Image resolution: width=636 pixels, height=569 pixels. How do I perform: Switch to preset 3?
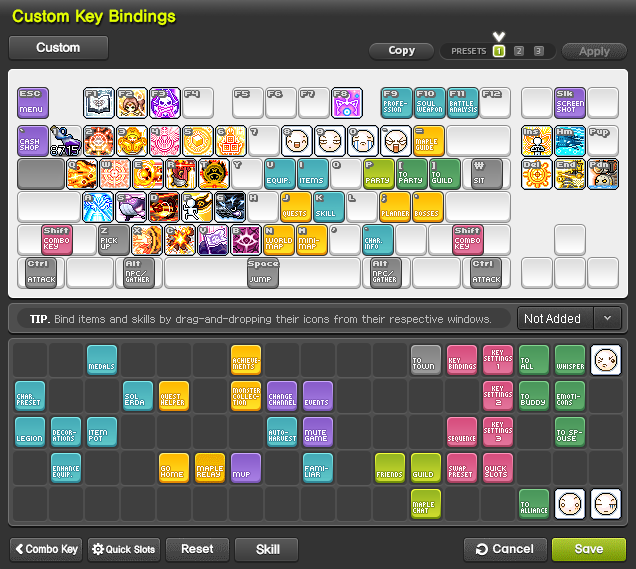[538, 51]
